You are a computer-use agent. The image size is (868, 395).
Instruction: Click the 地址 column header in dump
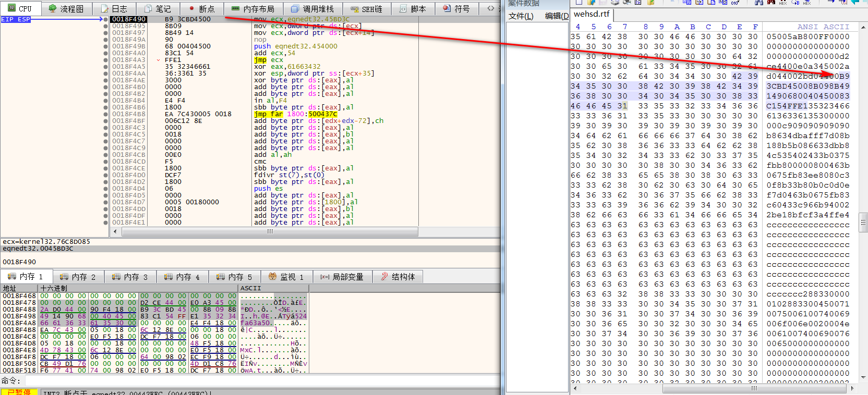(19, 288)
